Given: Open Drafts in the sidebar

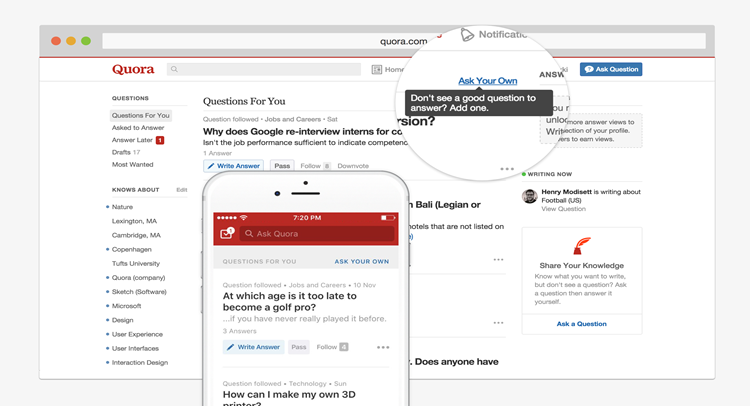Looking at the screenshot, I should point(122,152).
